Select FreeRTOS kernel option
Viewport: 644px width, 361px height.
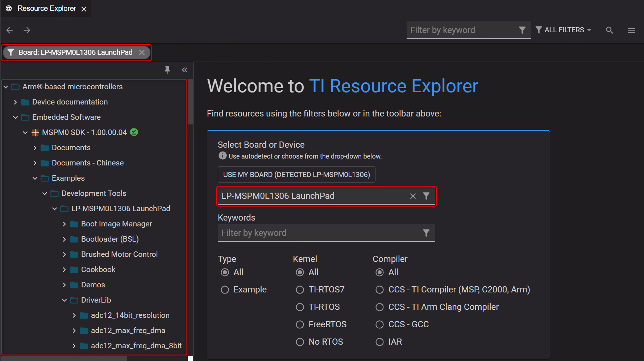coord(300,324)
